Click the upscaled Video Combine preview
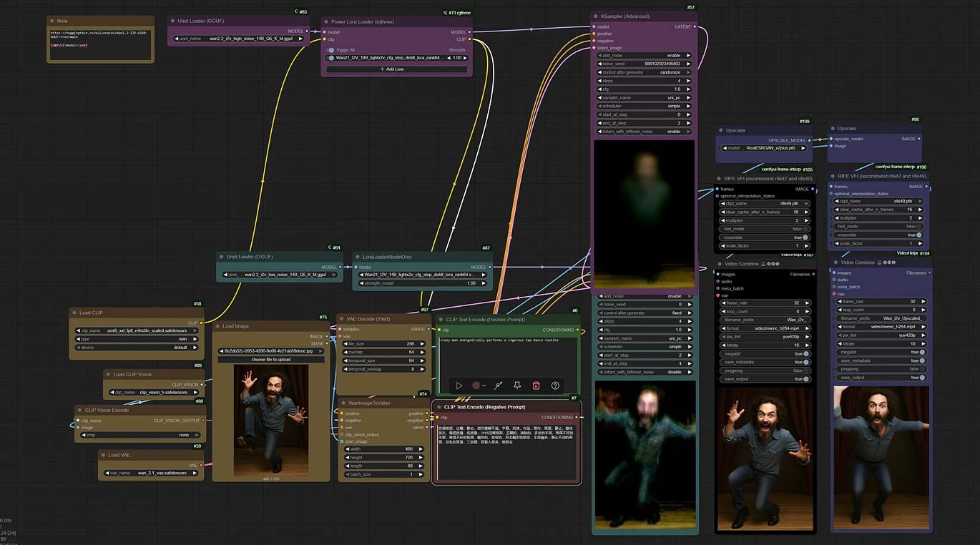 click(x=881, y=458)
